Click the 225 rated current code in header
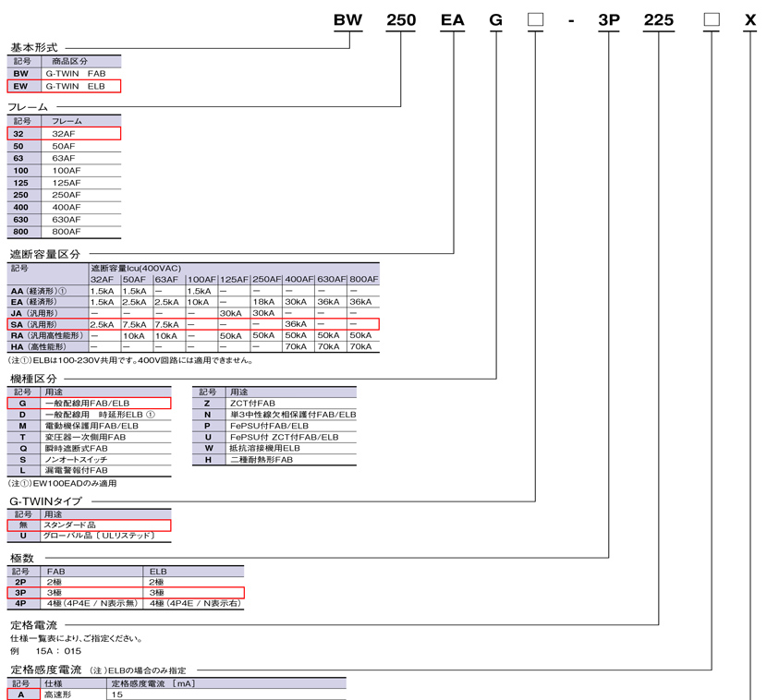The width and height of the screenshot is (767, 700). (x=659, y=20)
